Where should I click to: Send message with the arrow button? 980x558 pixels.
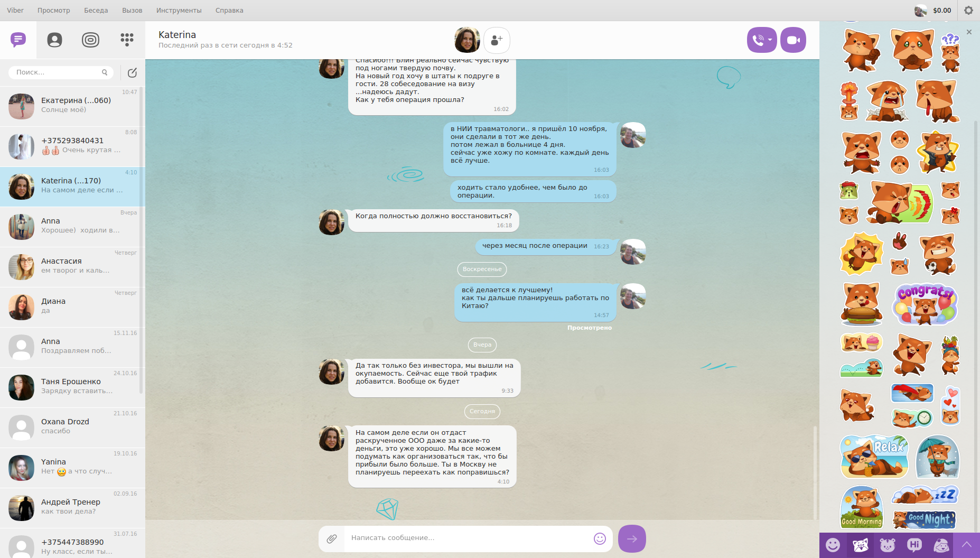pyautogui.click(x=632, y=538)
